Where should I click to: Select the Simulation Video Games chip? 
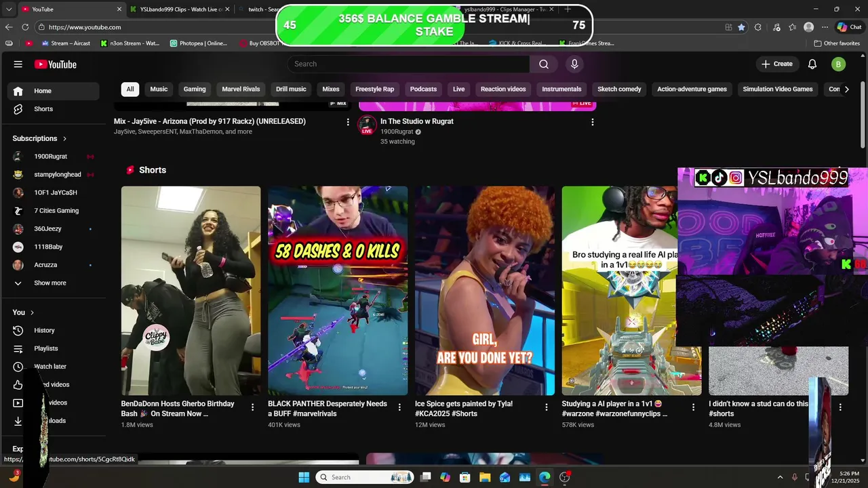[777, 89]
